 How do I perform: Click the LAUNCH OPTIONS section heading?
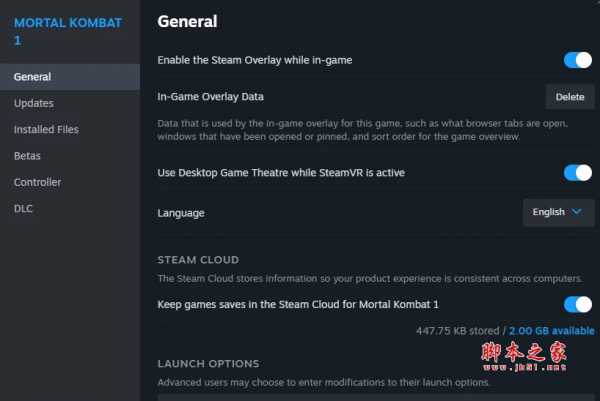[208, 364]
